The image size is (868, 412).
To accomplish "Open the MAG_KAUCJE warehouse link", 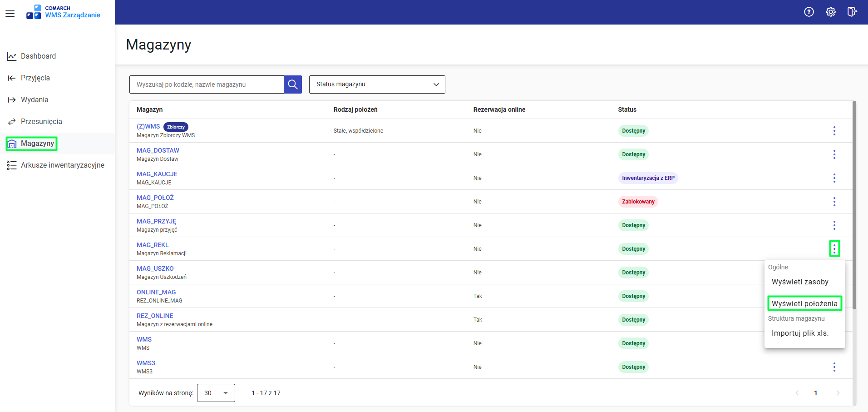I will coord(157,174).
